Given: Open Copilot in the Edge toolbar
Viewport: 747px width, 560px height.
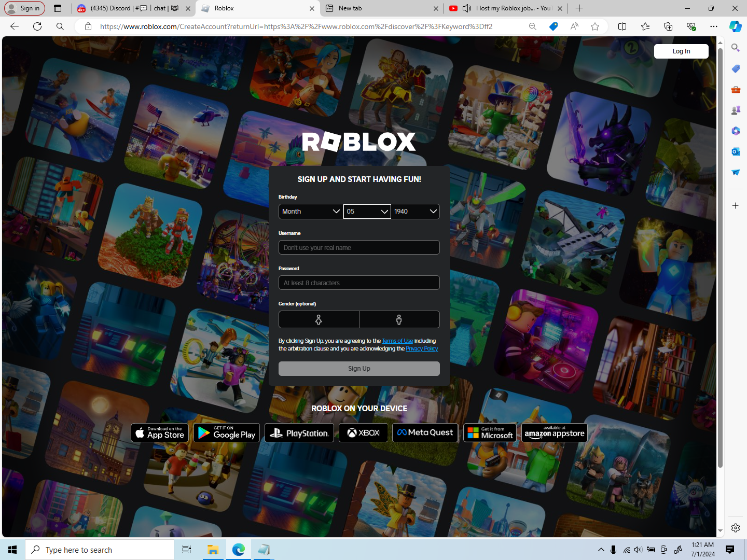Looking at the screenshot, I should [736, 26].
